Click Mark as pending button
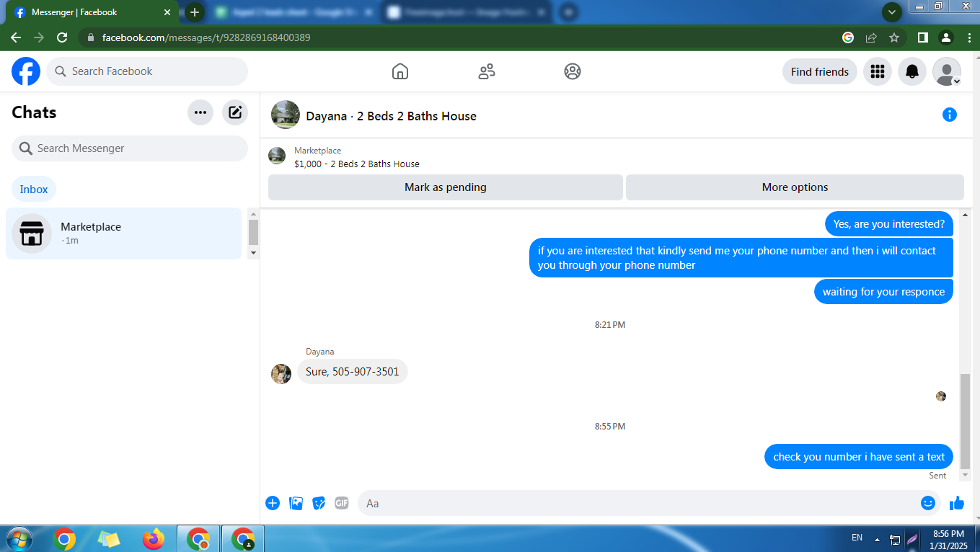 (x=446, y=187)
